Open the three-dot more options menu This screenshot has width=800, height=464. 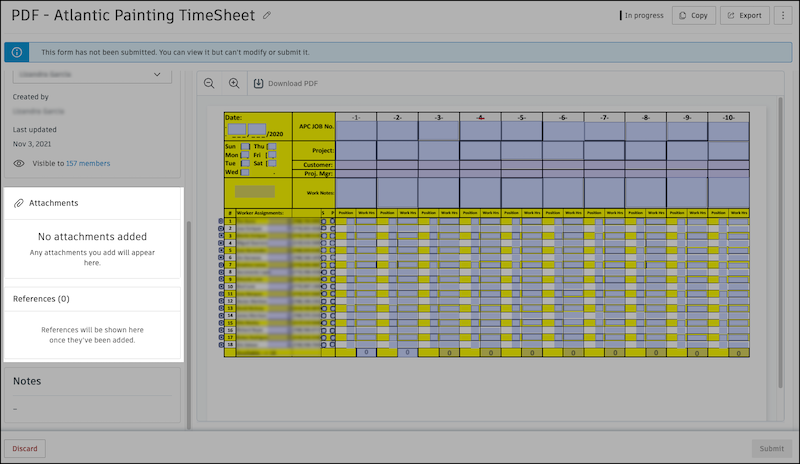[x=783, y=15]
